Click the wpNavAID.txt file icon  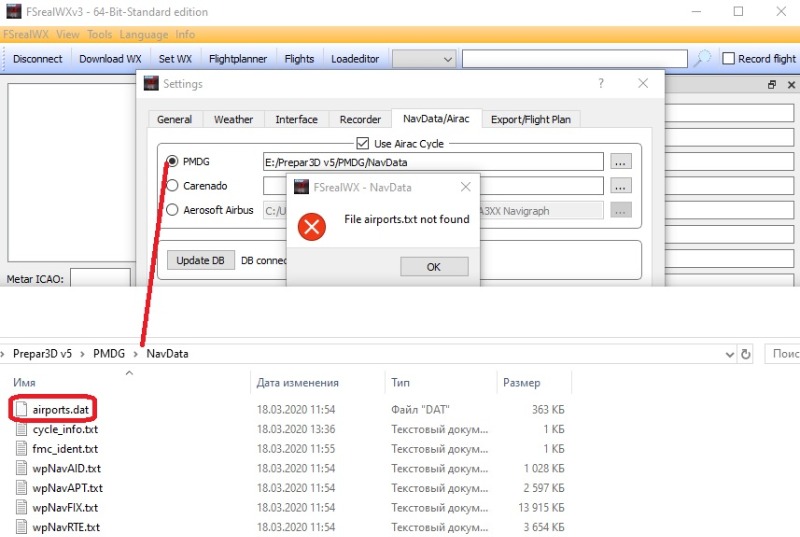21,468
